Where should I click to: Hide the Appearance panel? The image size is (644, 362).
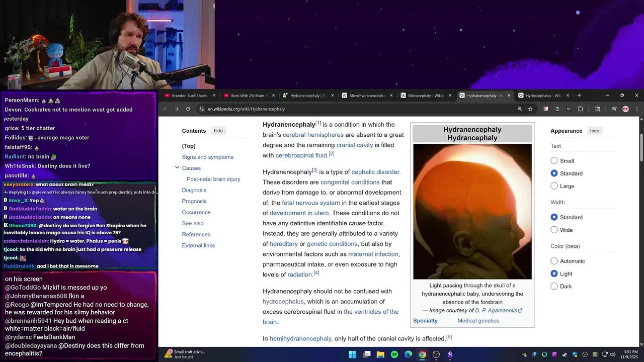coord(594,131)
